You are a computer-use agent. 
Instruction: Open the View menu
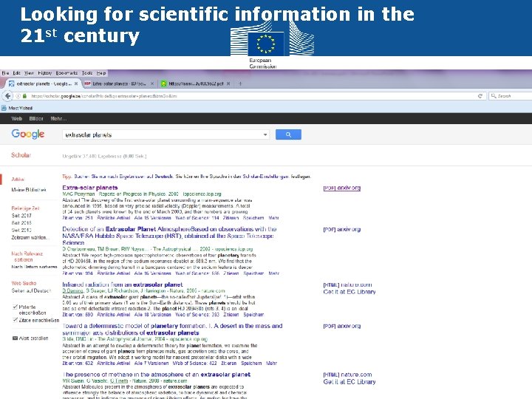point(29,73)
